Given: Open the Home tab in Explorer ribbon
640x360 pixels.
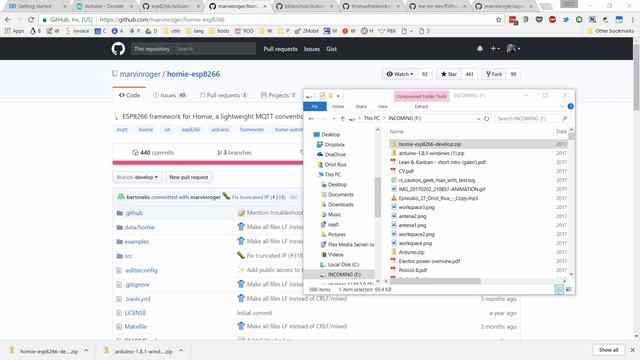Looking at the screenshot, I should coord(338,107).
